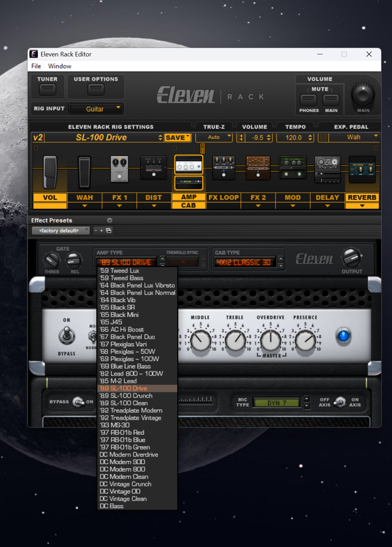Click the User Options button

(x=96, y=90)
